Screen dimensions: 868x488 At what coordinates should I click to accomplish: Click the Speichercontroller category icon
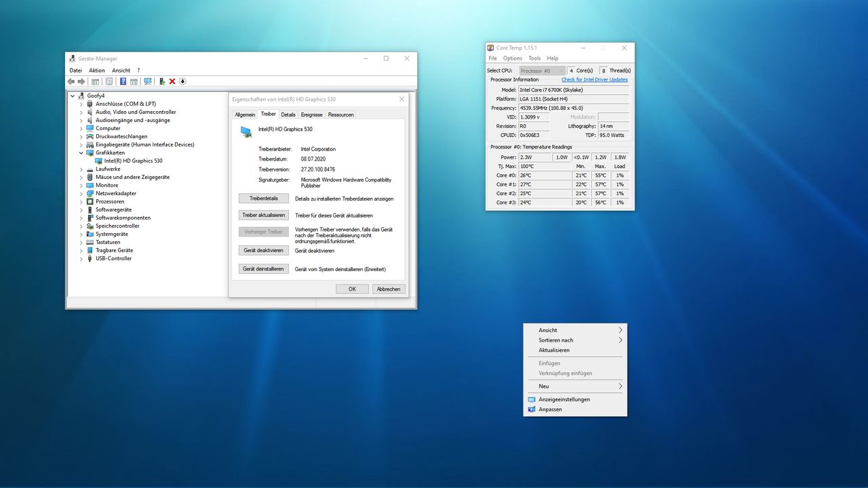tap(90, 226)
